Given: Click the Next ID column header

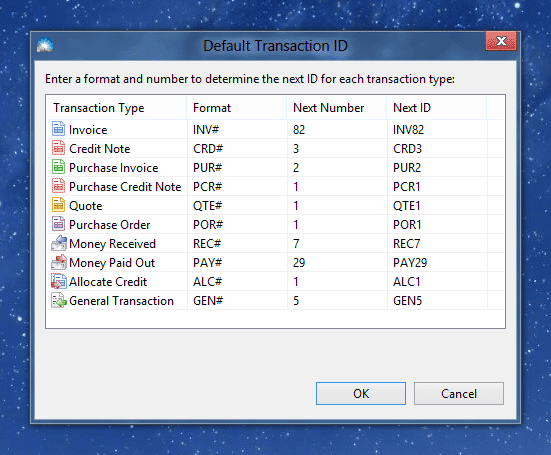Looking at the screenshot, I should tap(436, 108).
